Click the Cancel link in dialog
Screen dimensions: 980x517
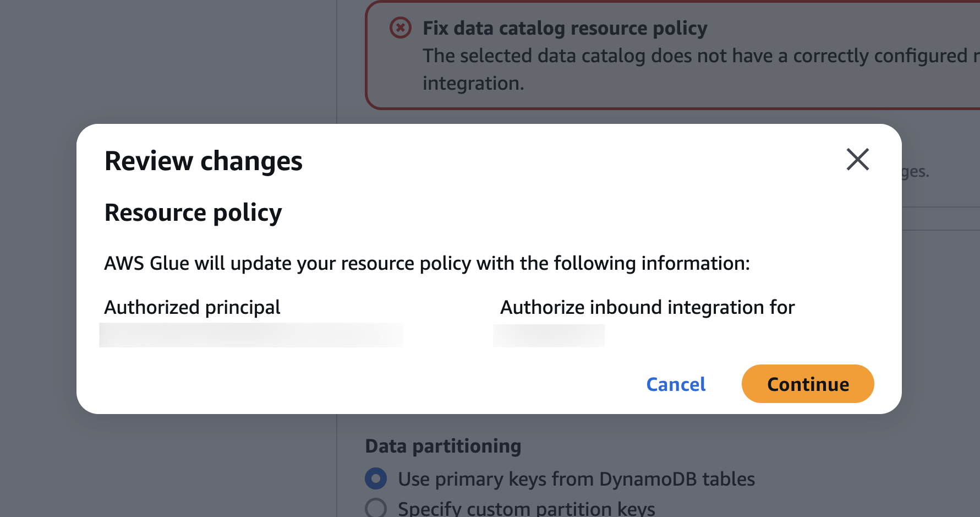(675, 384)
